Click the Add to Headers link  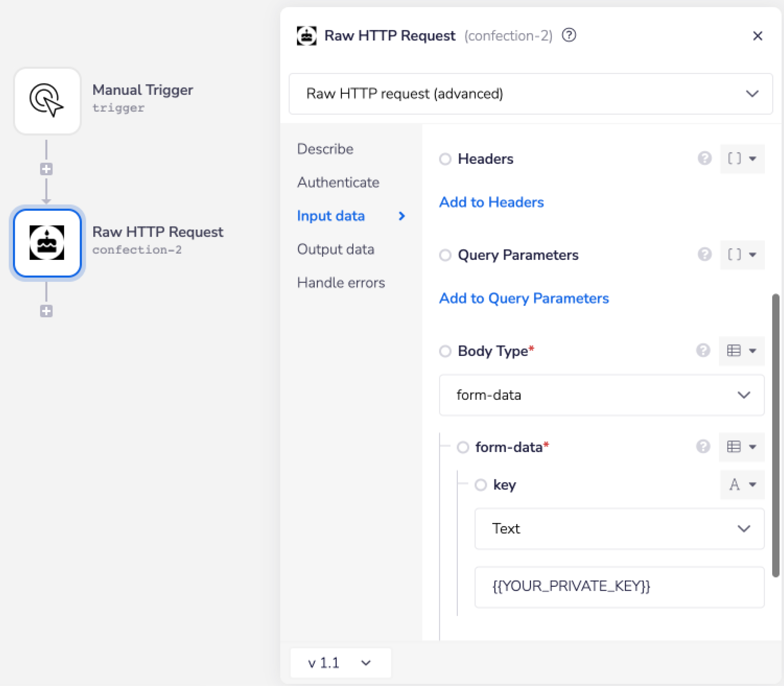click(491, 202)
